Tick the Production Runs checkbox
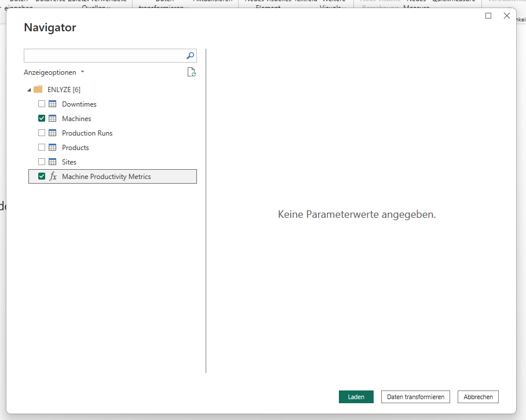Image resolution: width=526 pixels, height=420 pixels. click(x=42, y=133)
